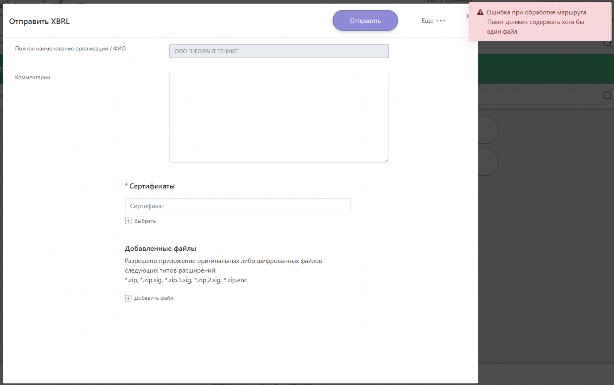
Task: Click the purple Отправить button
Action: pos(365,21)
